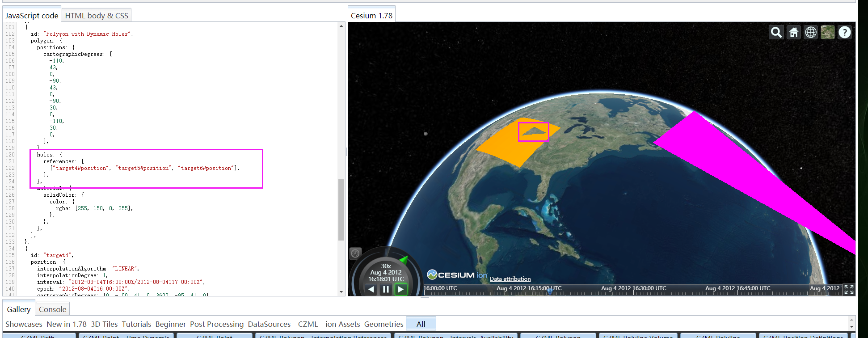Click the "interpolationDegree: 1," line

(x=72, y=275)
